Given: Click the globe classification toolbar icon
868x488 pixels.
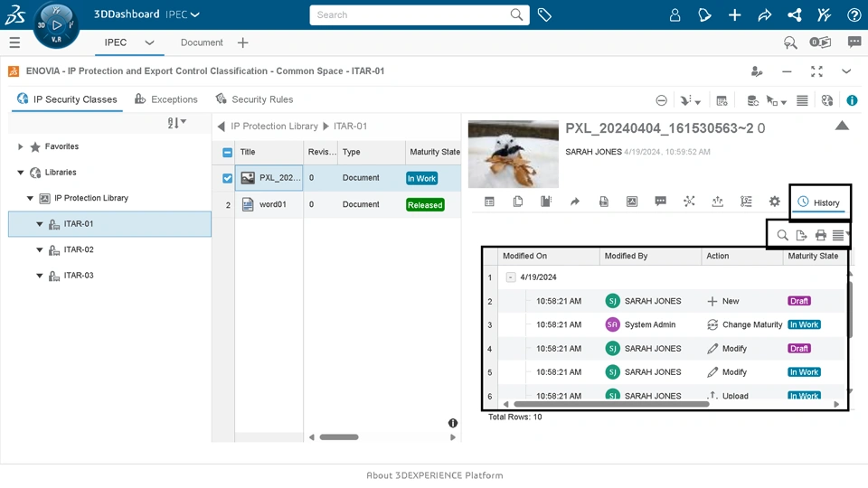Looking at the screenshot, I should click(x=827, y=100).
